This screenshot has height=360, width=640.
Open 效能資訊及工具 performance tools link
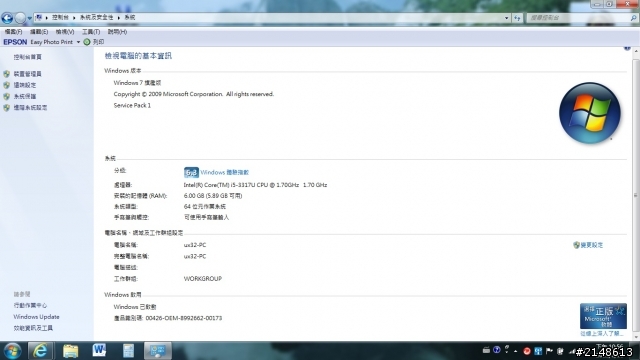[x=33, y=328]
